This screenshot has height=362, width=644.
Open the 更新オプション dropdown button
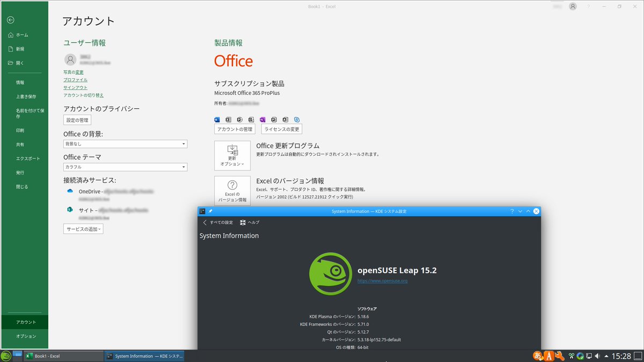click(x=232, y=156)
